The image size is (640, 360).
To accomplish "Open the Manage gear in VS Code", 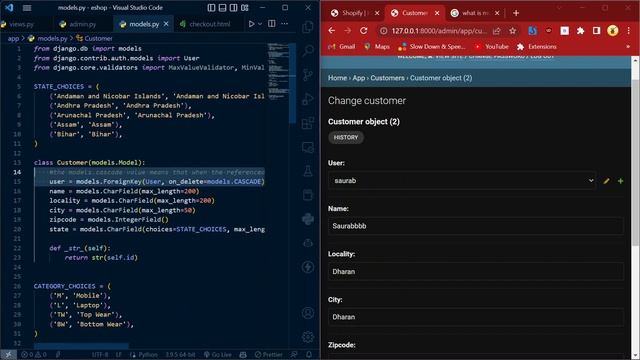I will 308,337.
